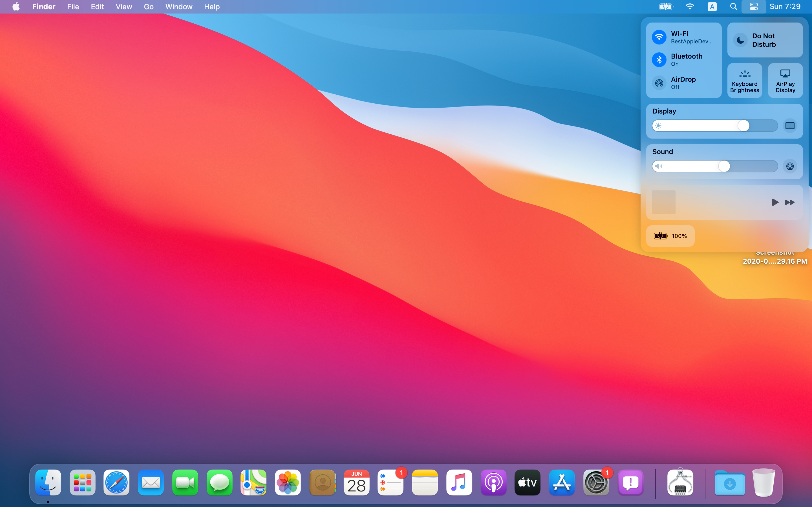Click the Feedback Assistant dock icon
Image resolution: width=812 pixels, height=507 pixels.
click(x=630, y=482)
